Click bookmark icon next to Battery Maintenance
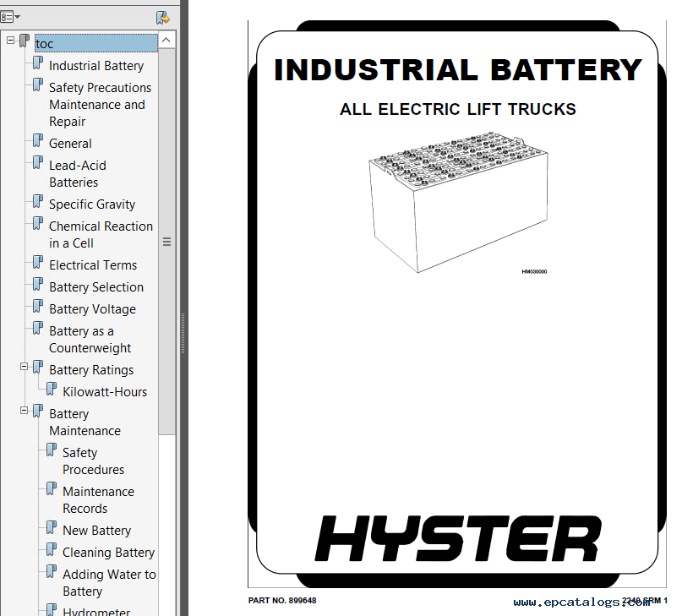Viewport: 693px width, 616px height. coord(38,412)
